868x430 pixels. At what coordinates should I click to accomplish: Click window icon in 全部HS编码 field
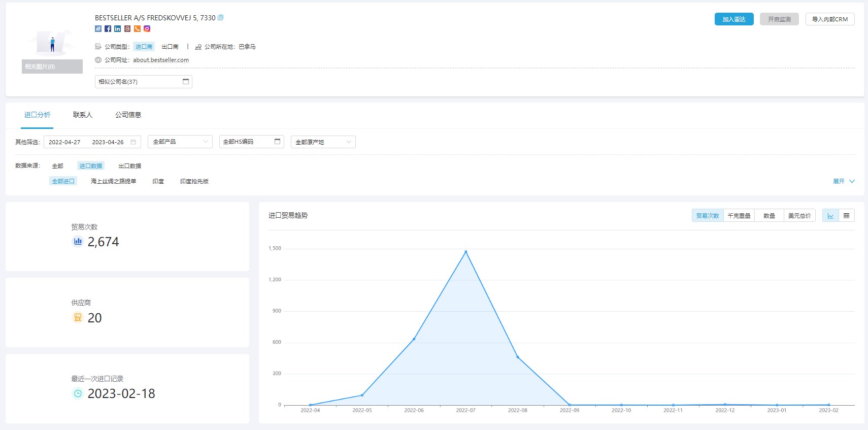click(277, 142)
